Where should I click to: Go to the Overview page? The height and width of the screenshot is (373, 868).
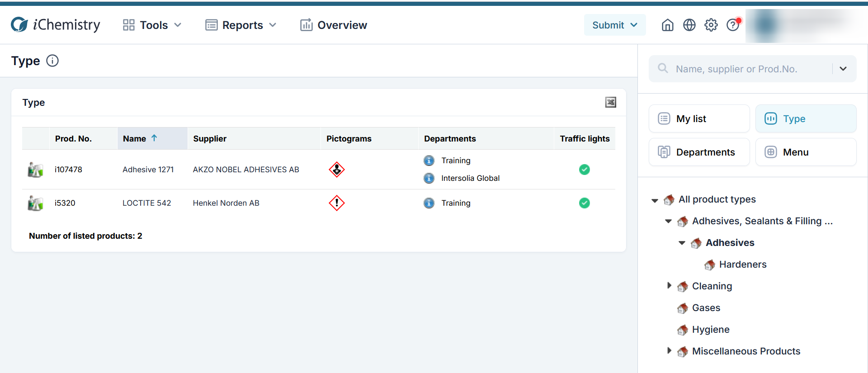(x=334, y=25)
